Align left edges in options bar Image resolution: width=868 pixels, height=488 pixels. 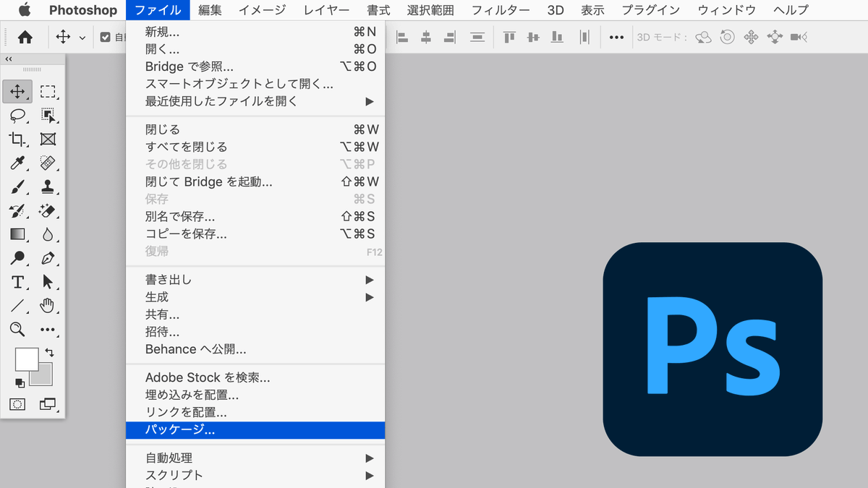point(402,37)
